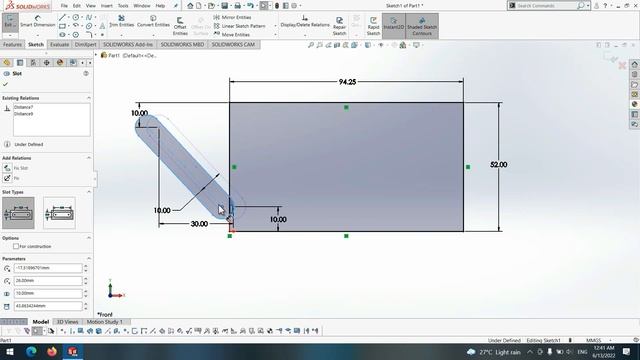Open the Windows Start menu

(10, 352)
